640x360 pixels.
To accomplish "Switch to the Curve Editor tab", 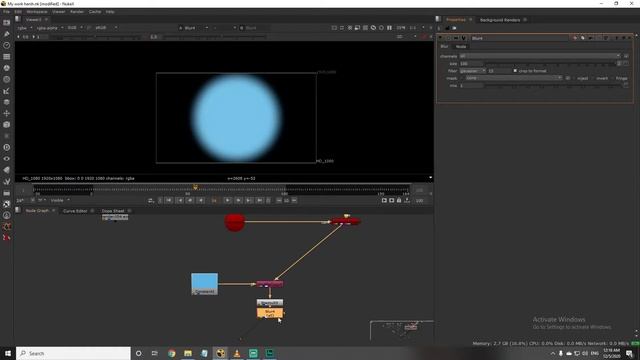I will click(75, 211).
